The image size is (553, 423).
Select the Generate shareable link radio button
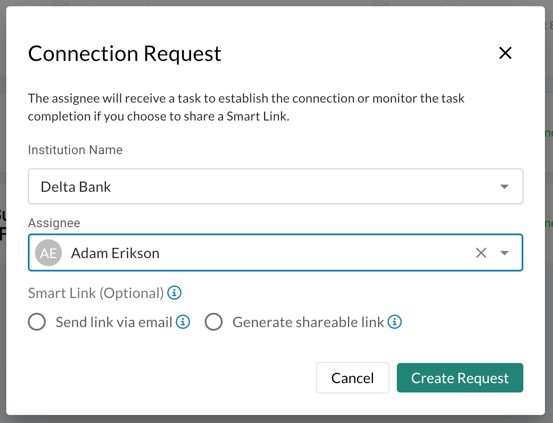pos(213,322)
